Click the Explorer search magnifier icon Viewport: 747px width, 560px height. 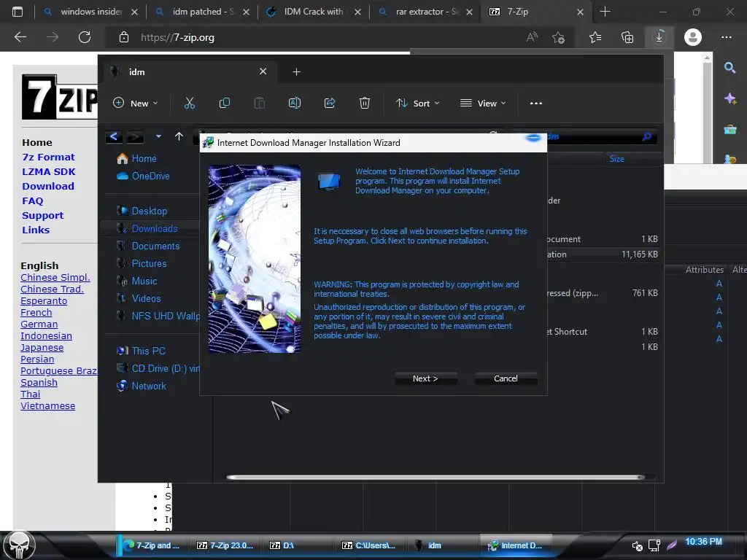(646, 136)
